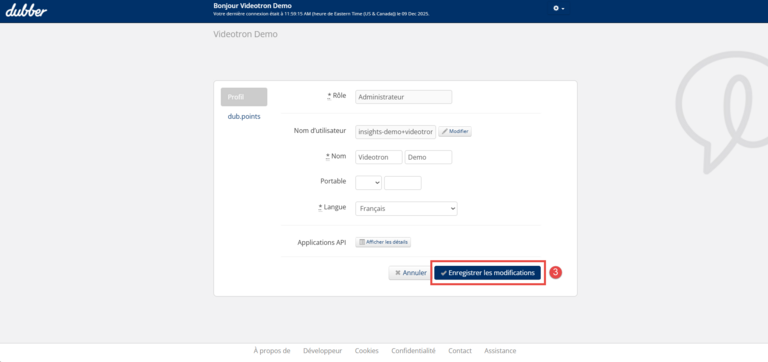Click the Modifier username button
The width and height of the screenshot is (768, 362).
[x=455, y=132]
